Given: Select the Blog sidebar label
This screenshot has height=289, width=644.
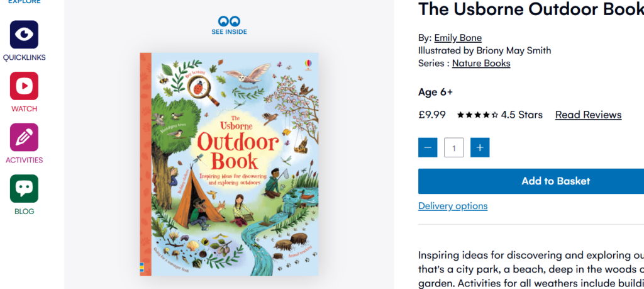Looking at the screenshot, I should 24,212.
